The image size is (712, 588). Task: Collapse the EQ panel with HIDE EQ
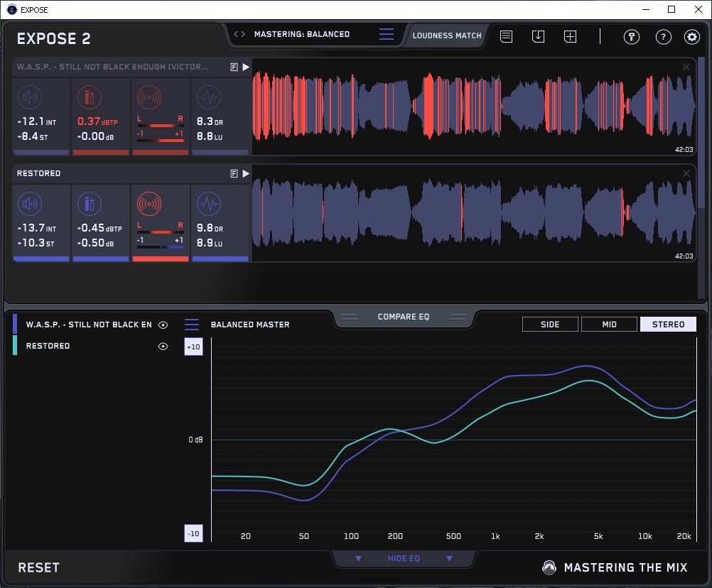[x=404, y=559]
